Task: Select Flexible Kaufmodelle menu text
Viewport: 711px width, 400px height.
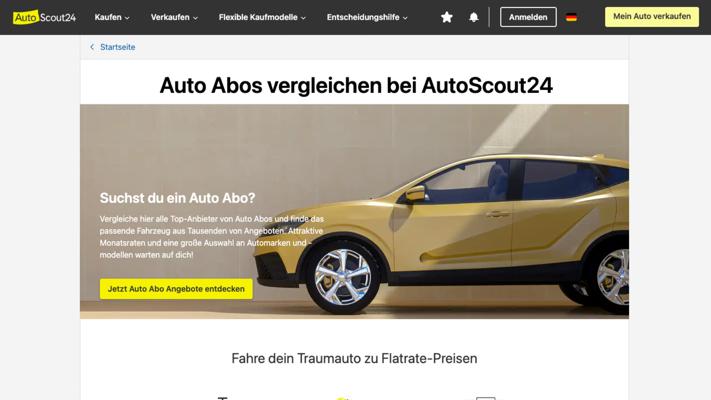Action: [258, 17]
